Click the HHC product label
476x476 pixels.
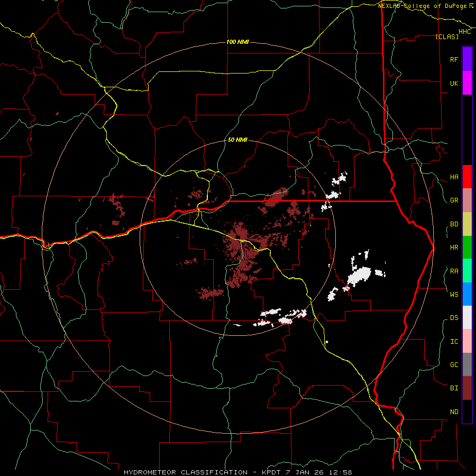pyautogui.click(x=465, y=32)
